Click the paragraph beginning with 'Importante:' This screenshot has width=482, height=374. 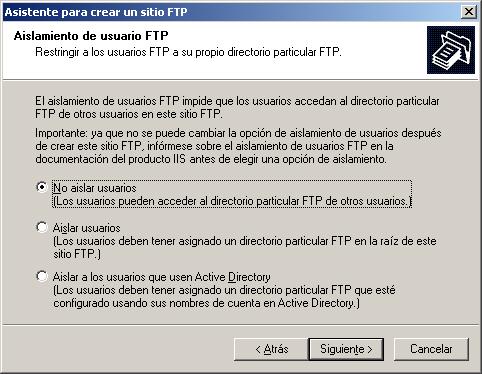pos(238,146)
